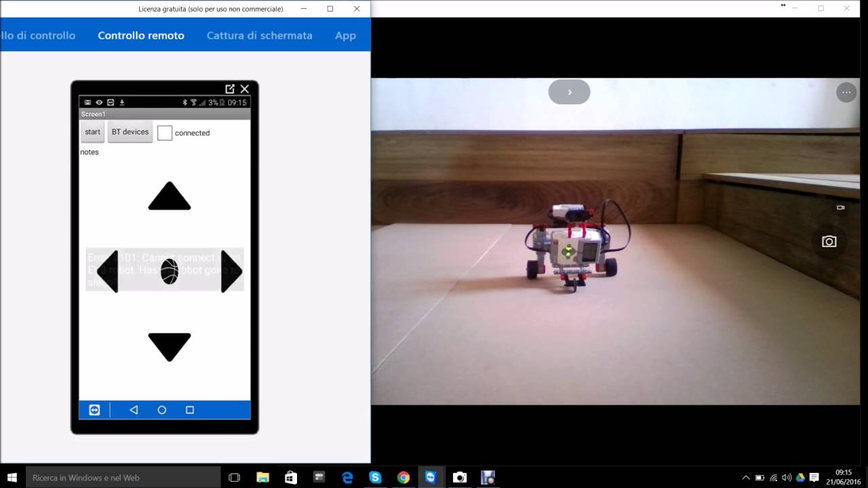Click the camera app next arrow pill

coord(569,92)
